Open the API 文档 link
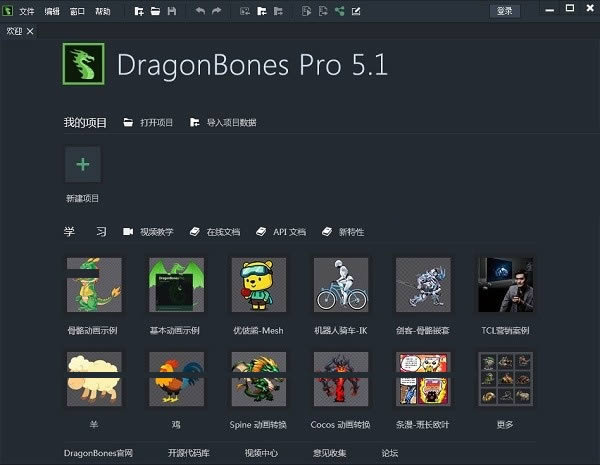 281,232
